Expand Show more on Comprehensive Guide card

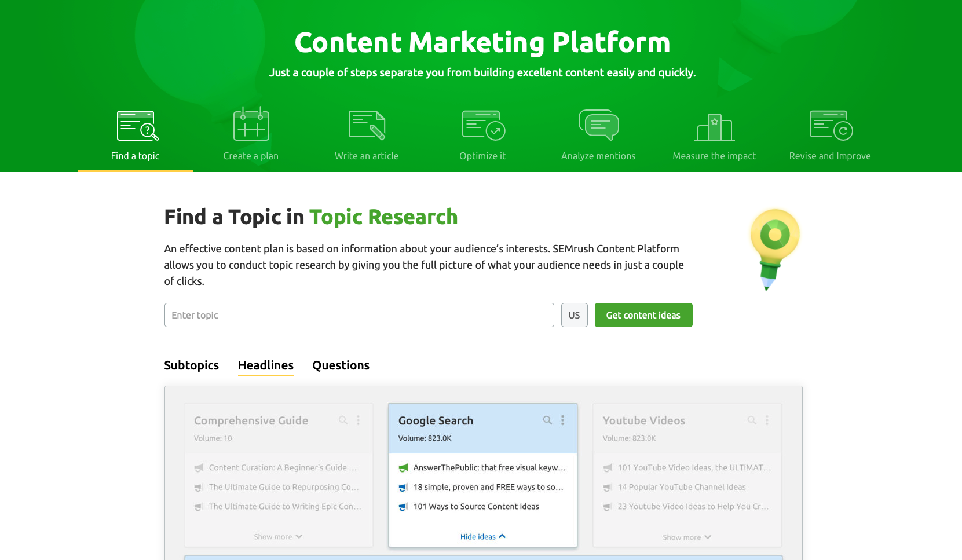(278, 537)
